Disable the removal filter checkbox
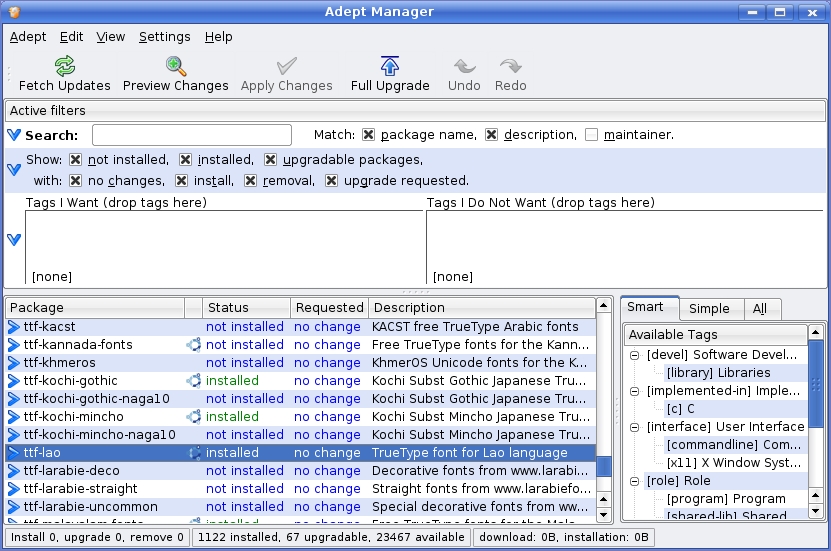The width and height of the screenshot is (831, 551). pos(250,181)
